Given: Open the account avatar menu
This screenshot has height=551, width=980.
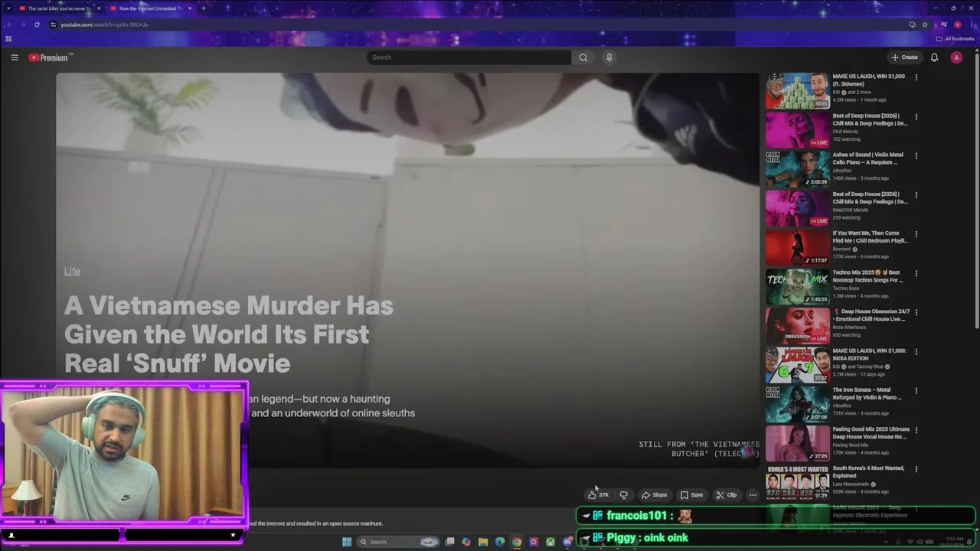Looking at the screenshot, I should (x=956, y=57).
